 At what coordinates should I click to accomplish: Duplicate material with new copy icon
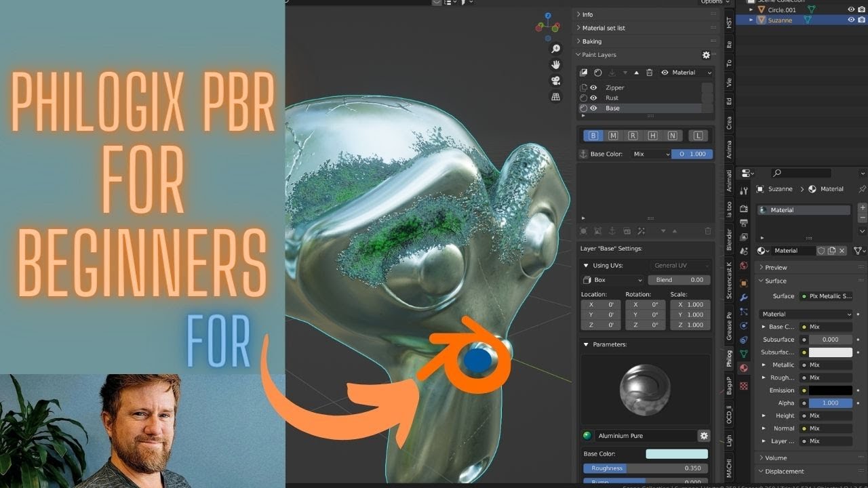coord(831,251)
